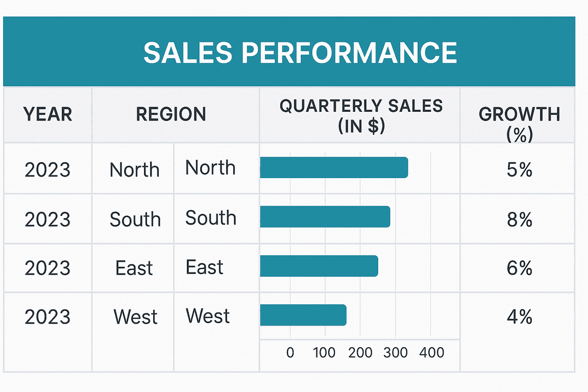This screenshot has width=588, height=392.
Task: Select the YEAR column header
Action: pos(47,114)
